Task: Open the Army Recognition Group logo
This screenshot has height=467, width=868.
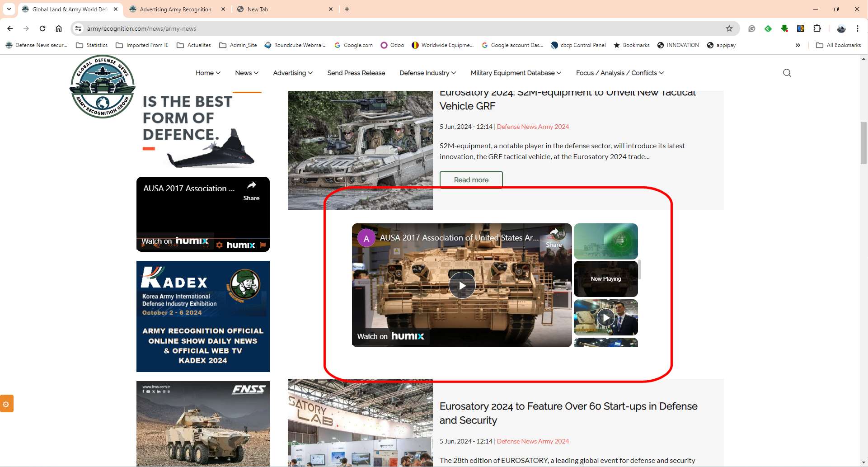Action: (103, 87)
